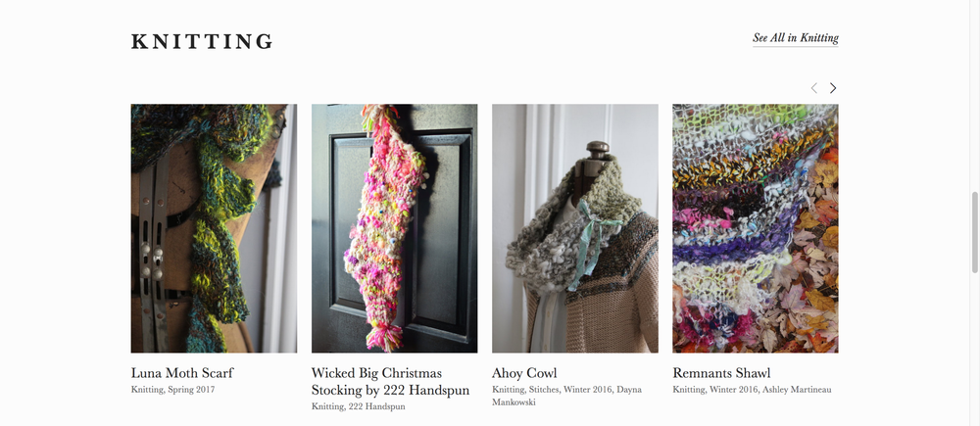Select the Stitches tag under Ahoy Cowl
Viewport: 980px width, 426px height.
pos(544,390)
